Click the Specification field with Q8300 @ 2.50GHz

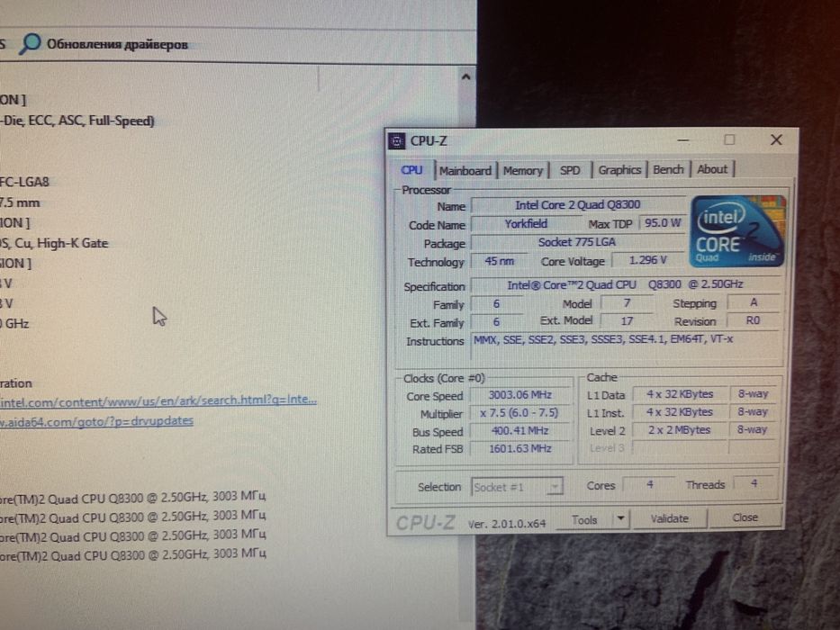[x=625, y=284]
